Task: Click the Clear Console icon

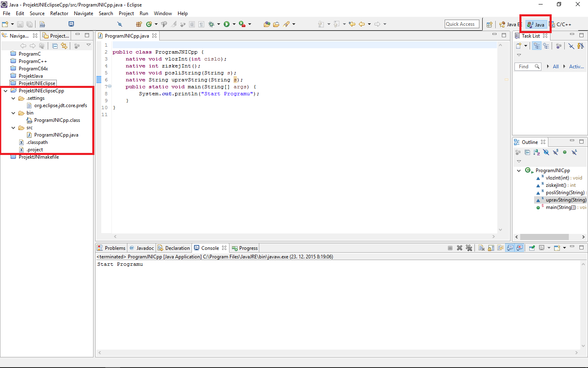Action: click(x=481, y=247)
